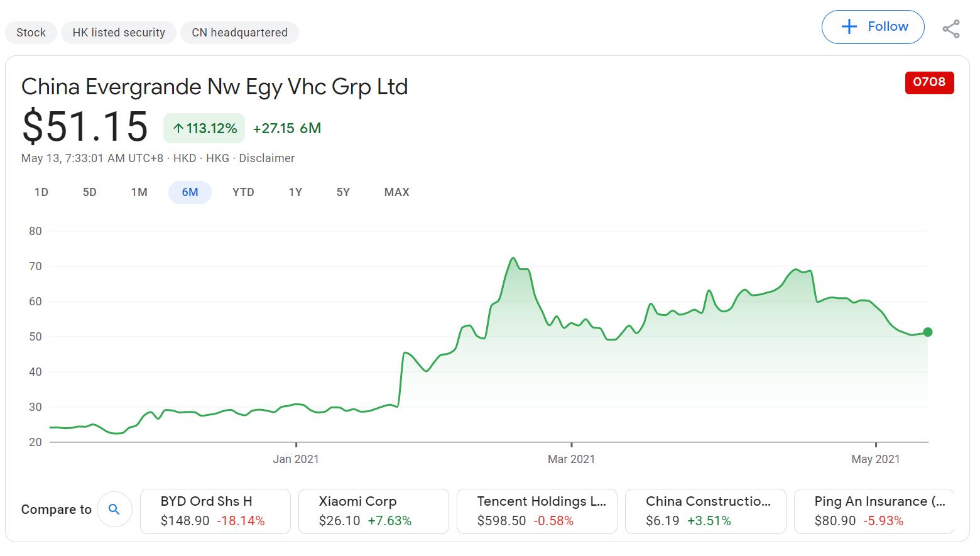Open the Disclaimer link
Image resolution: width=980 pixels, height=556 pixels.
266,158
